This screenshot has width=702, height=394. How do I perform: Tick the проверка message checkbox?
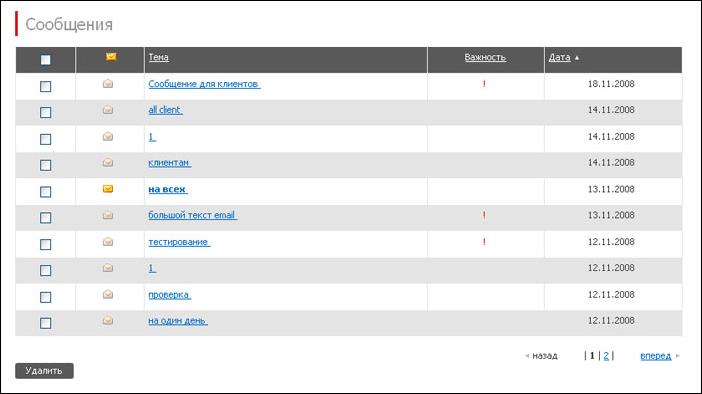[46, 297]
